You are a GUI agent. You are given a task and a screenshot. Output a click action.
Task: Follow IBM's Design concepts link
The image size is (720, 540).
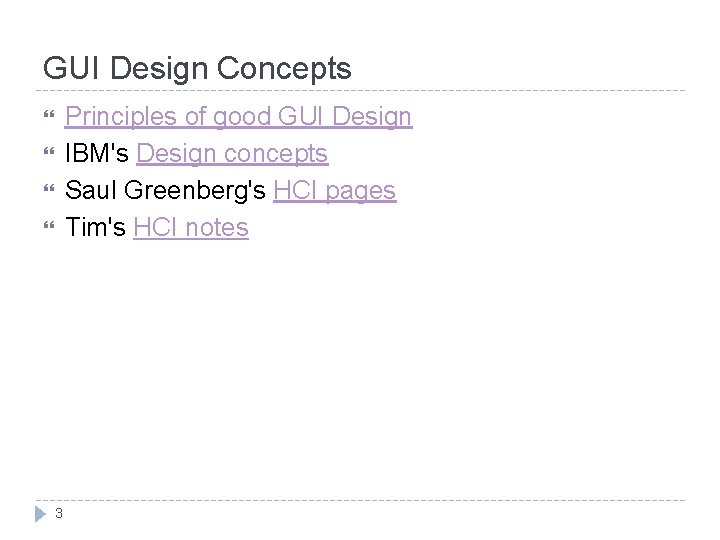click(x=232, y=153)
